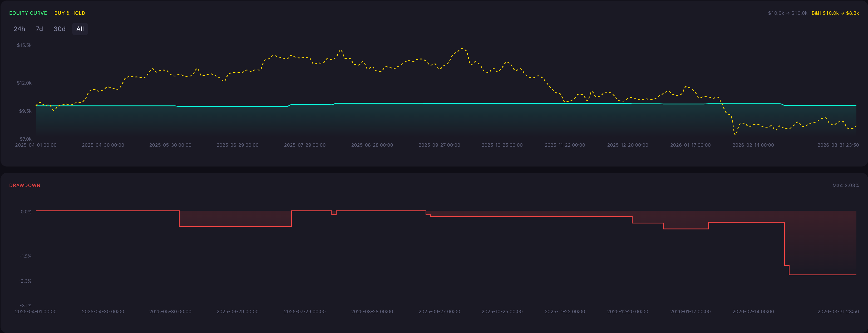This screenshot has width=868, height=333.
Task: Click the $12.0k y-axis label
Action: click(x=24, y=83)
